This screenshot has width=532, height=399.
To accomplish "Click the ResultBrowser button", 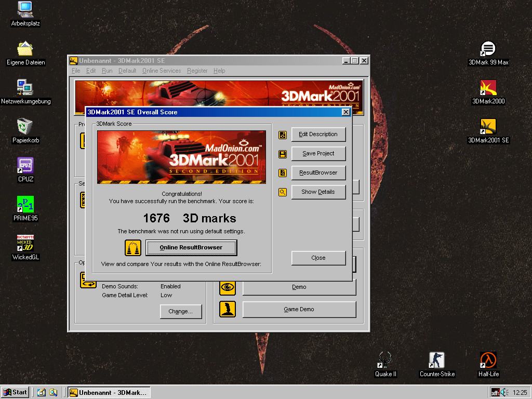I will 318,172.
